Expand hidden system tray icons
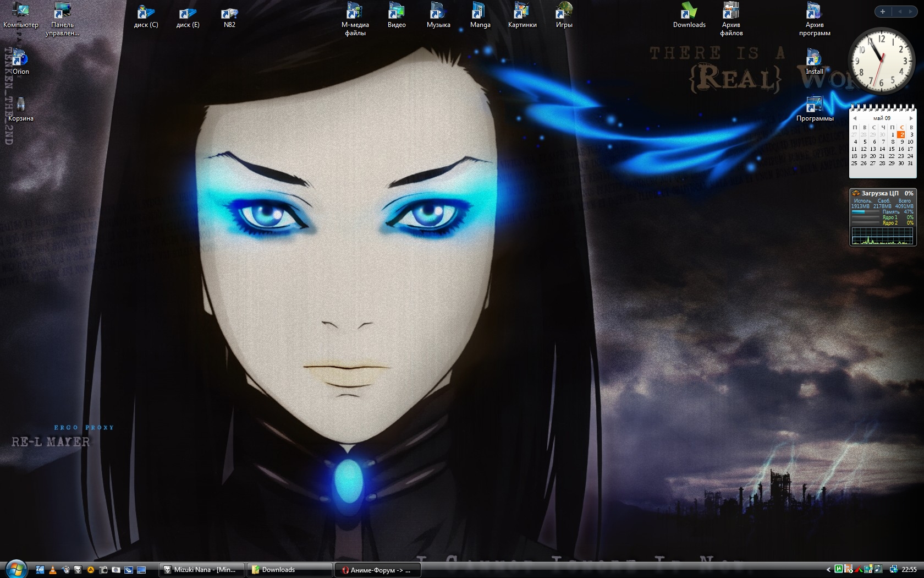This screenshot has width=924, height=578. (x=828, y=570)
